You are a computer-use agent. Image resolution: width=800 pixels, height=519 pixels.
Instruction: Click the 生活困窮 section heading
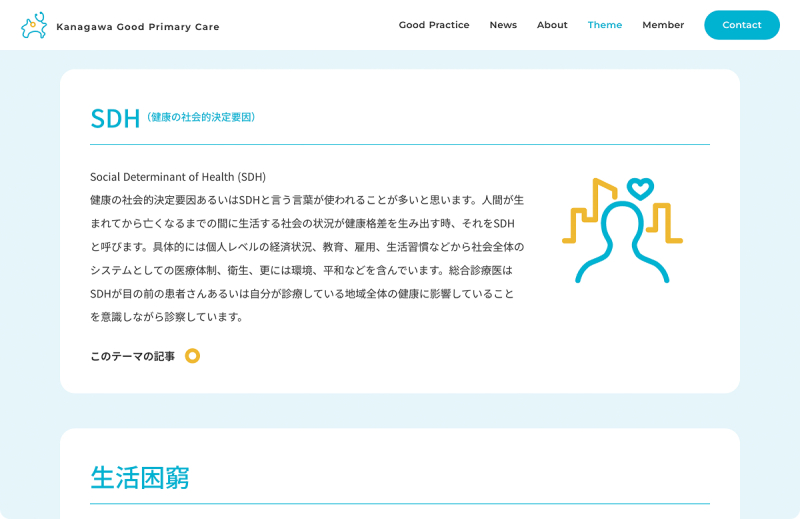139,477
